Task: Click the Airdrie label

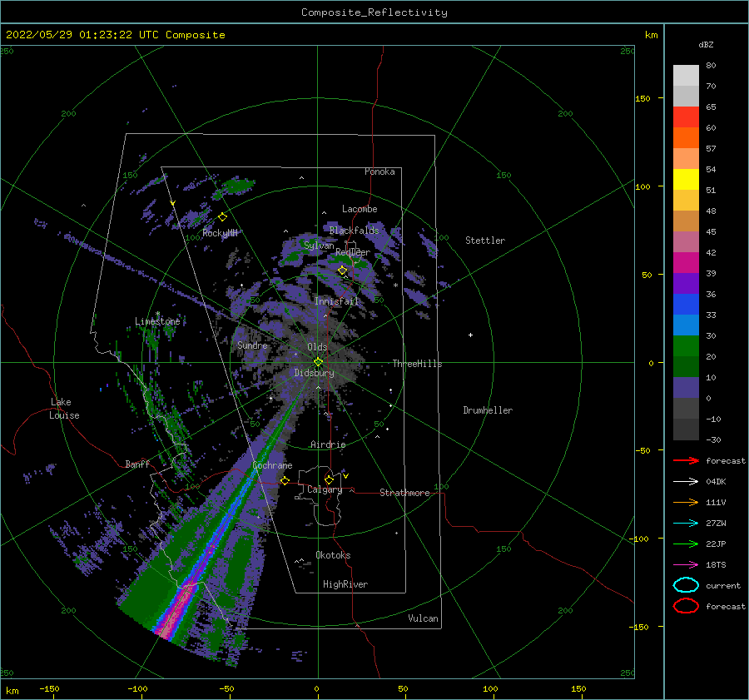Action: click(x=328, y=444)
